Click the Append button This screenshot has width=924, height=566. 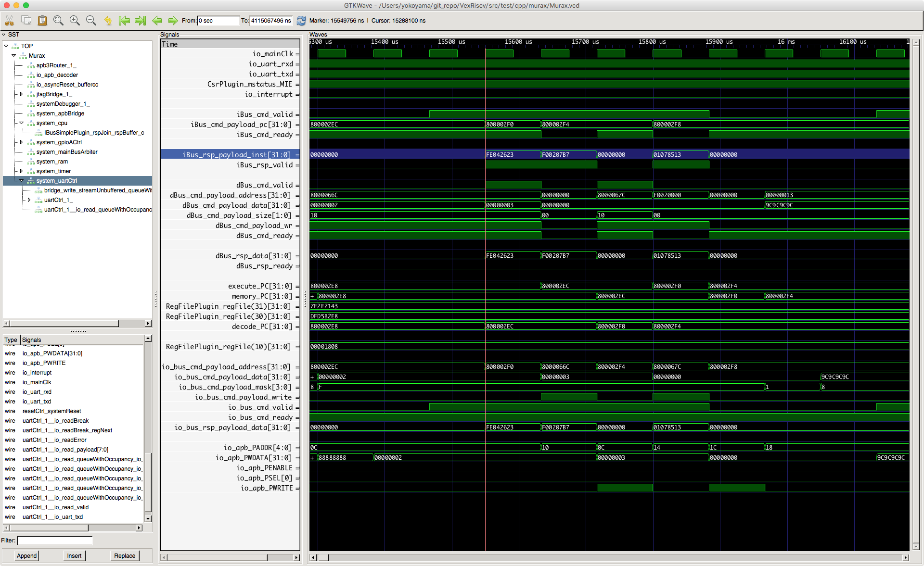26,556
